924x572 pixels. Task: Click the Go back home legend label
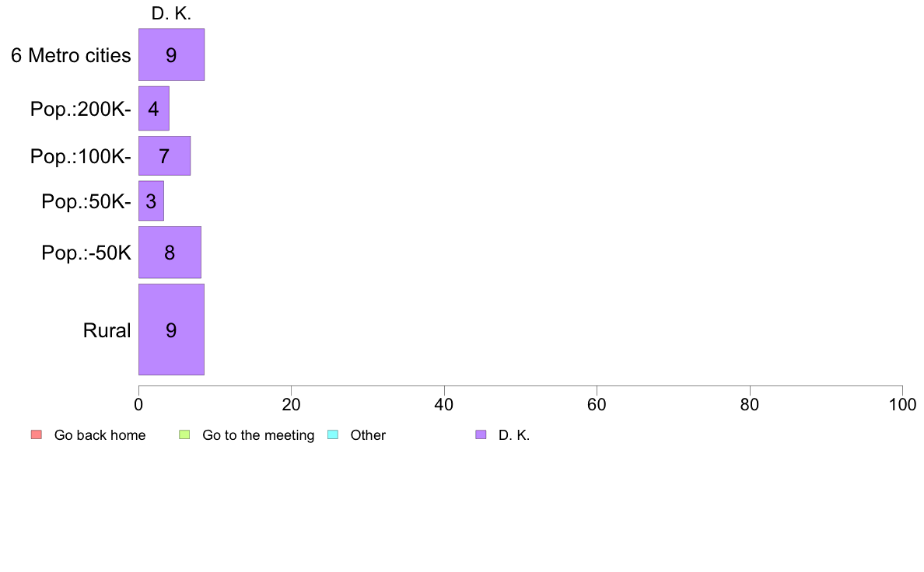pyautogui.click(x=100, y=435)
